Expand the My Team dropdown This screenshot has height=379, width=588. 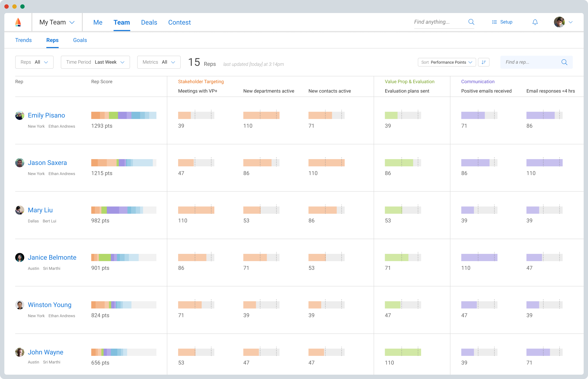click(x=57, y=22)
